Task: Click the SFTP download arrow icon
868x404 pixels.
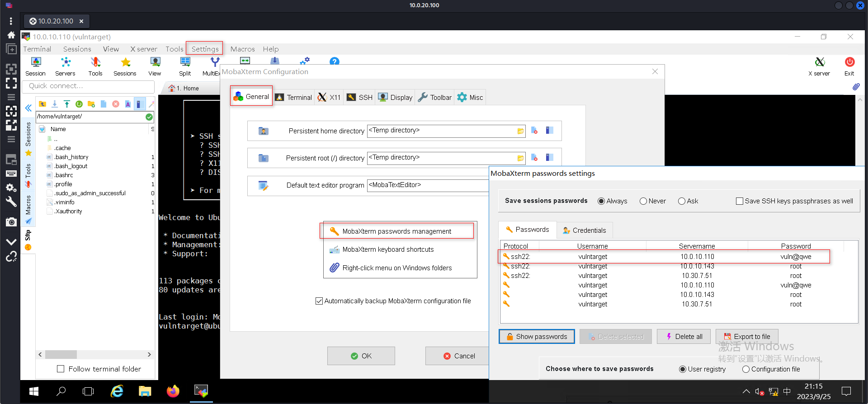Action: (x=55, y=104)
